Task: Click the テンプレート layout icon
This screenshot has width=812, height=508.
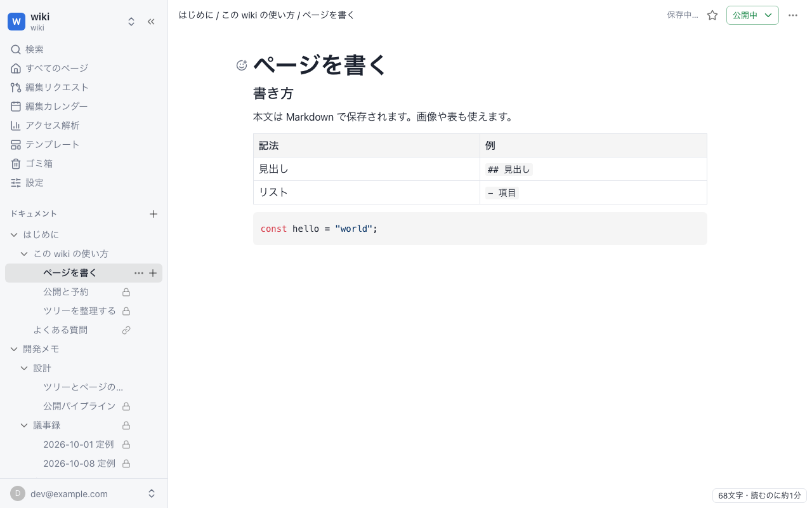Action: [x=16, y=144]
